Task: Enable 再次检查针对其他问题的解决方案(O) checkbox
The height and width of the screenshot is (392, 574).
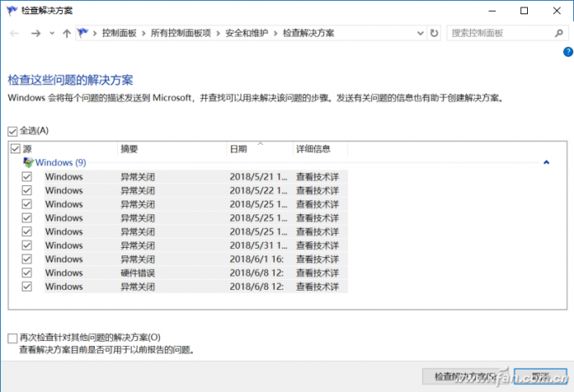Action: (x=13, y=338)
